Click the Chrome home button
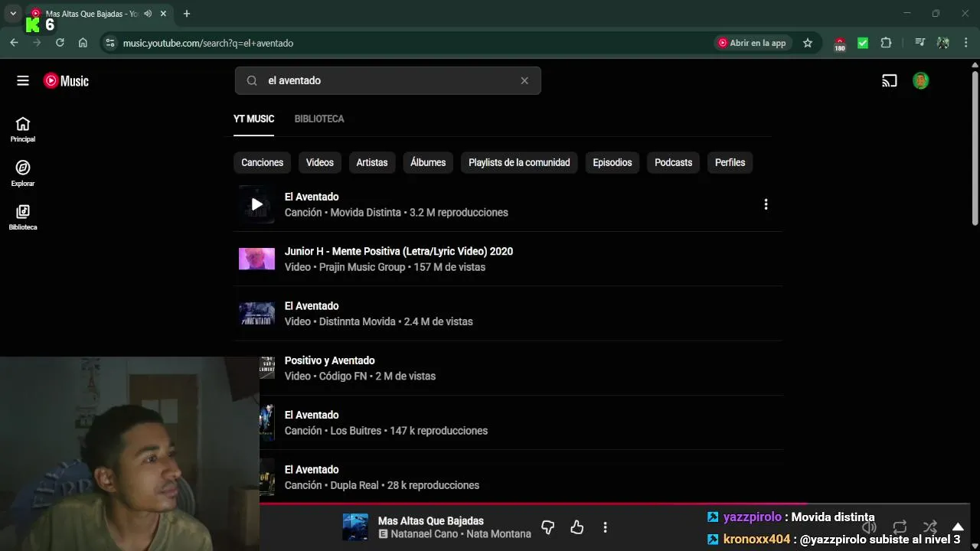 tap(83, 43)
